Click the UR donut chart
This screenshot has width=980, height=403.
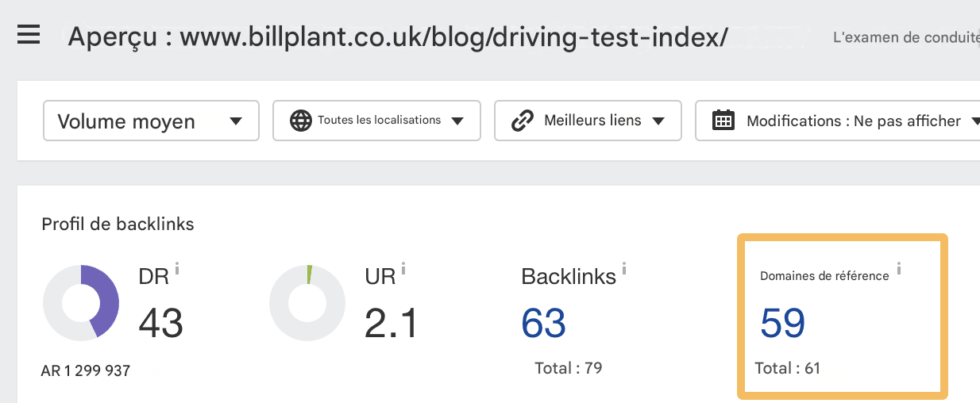[307, 301]
